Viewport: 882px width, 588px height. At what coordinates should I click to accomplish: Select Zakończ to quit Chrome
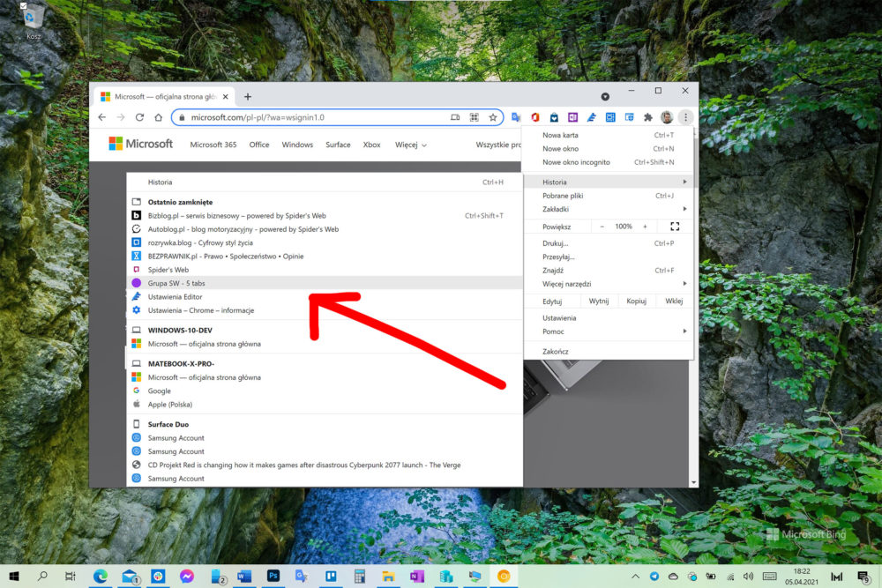point(608,352)
